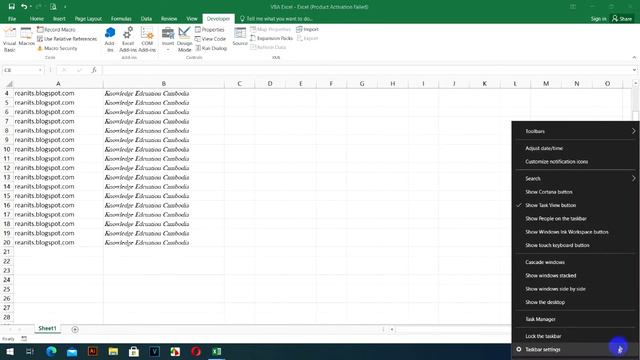640x360 pixels.
Task: Switch to the Page Layout tab
Action: (88, 19)
